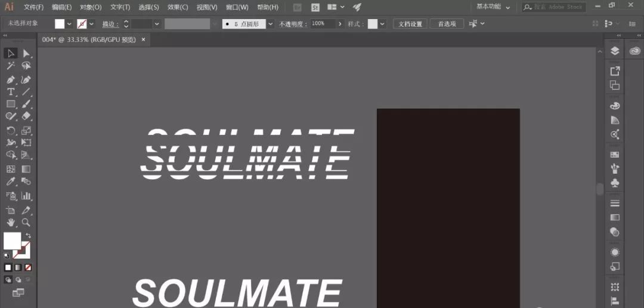Select the Pen tool
This screenshot has width=644, height=308.
pyautogui.click(x=11, y=79)
